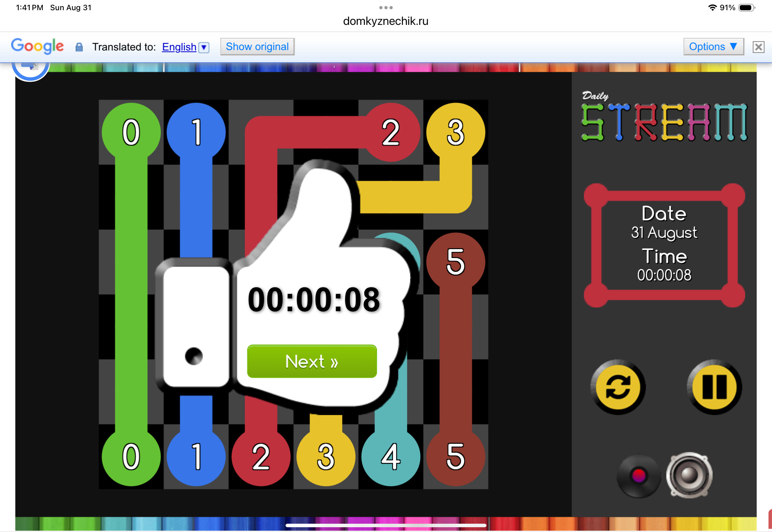The height and width of the screenshot is (532, 772).
Task: Select the bottom green 0 node
Action: coord(131,457)
